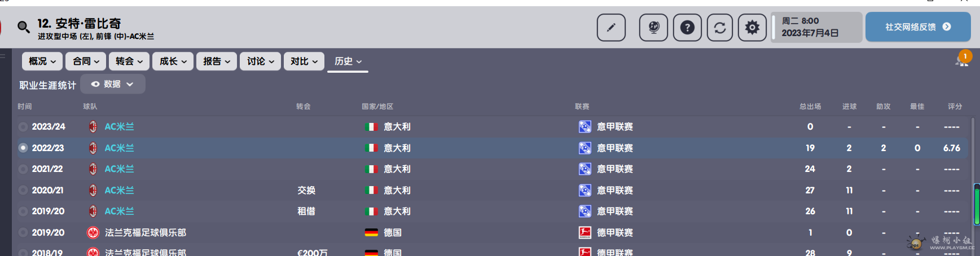Viewport: 980px width, 256px height.
Task: Click the Serie A league logo in 2021/22 row
Action: pos(585,169)
